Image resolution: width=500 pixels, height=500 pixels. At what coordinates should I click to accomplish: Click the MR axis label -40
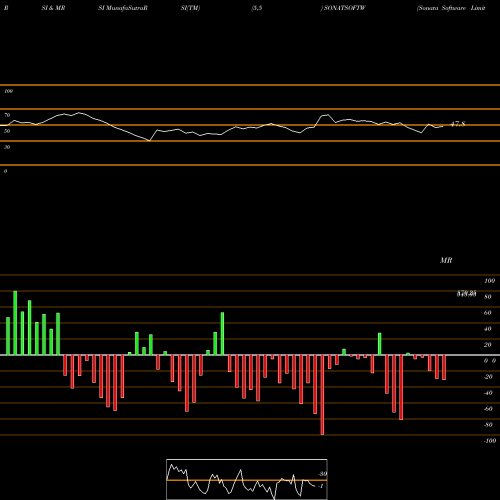pos(488,393)
